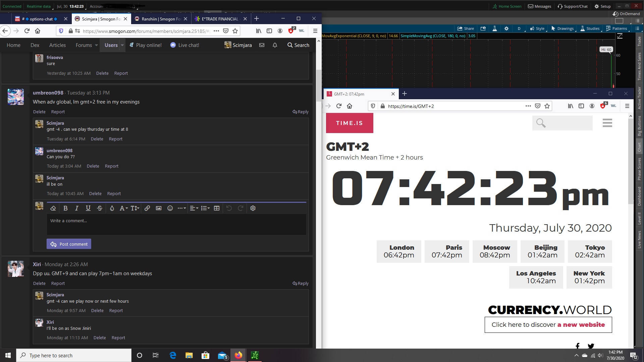Screen dimensions: 644x362
Task: Click the Write a comment field
Action: click(176, 224)
